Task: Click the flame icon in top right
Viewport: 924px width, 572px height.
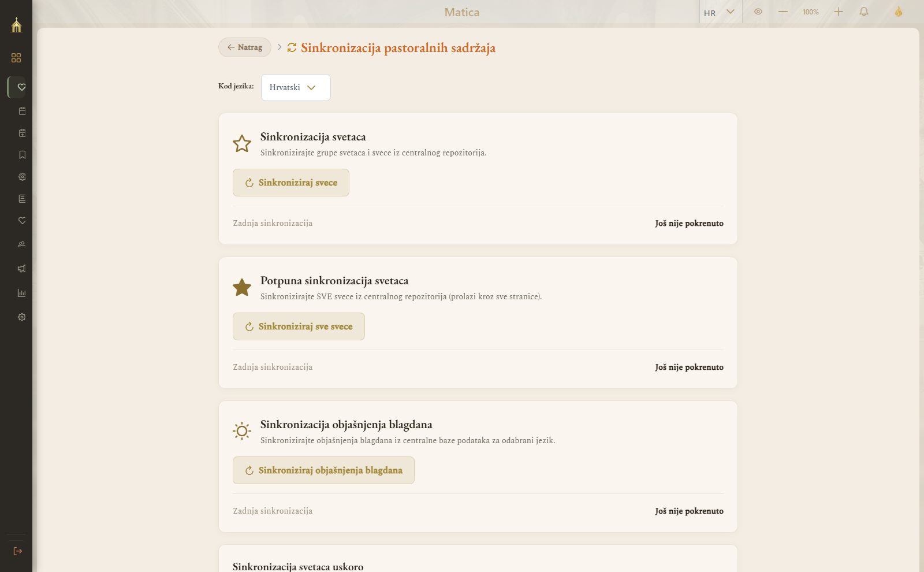Action: (x=899, y=12)
